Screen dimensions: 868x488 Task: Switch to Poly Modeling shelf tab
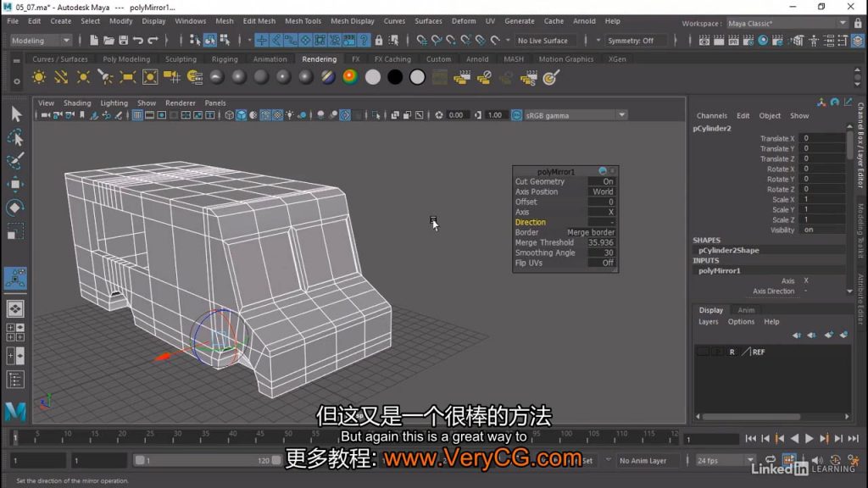click(126, 58)
